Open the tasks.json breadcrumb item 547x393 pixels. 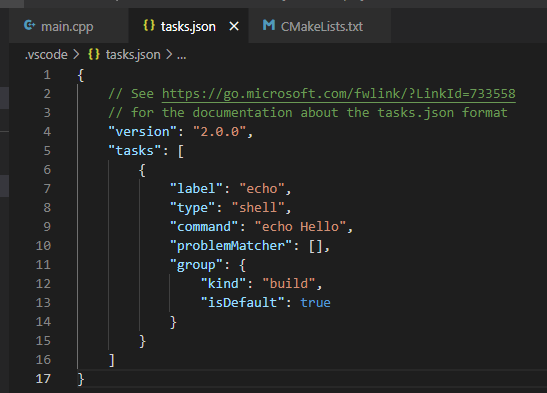(133, 55)
